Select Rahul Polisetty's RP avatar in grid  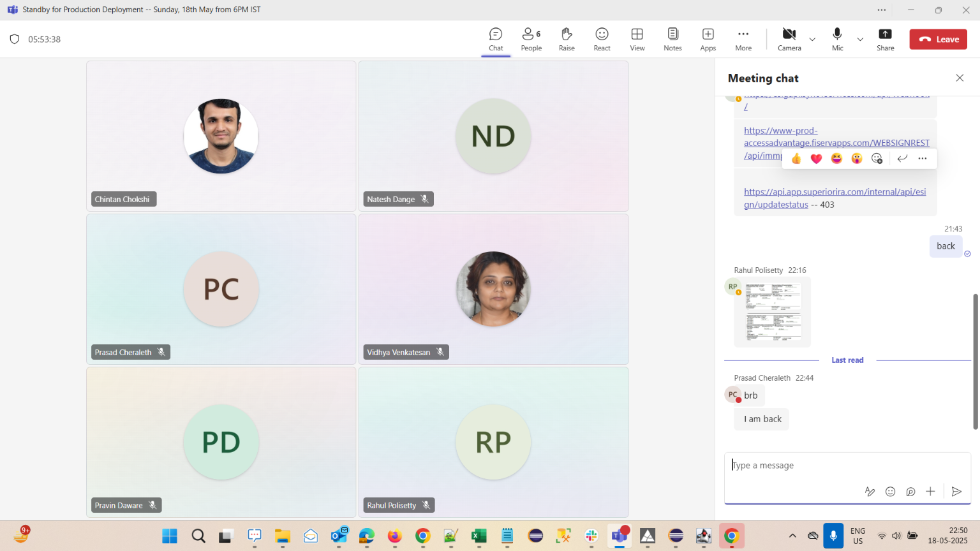pos(493,442)
